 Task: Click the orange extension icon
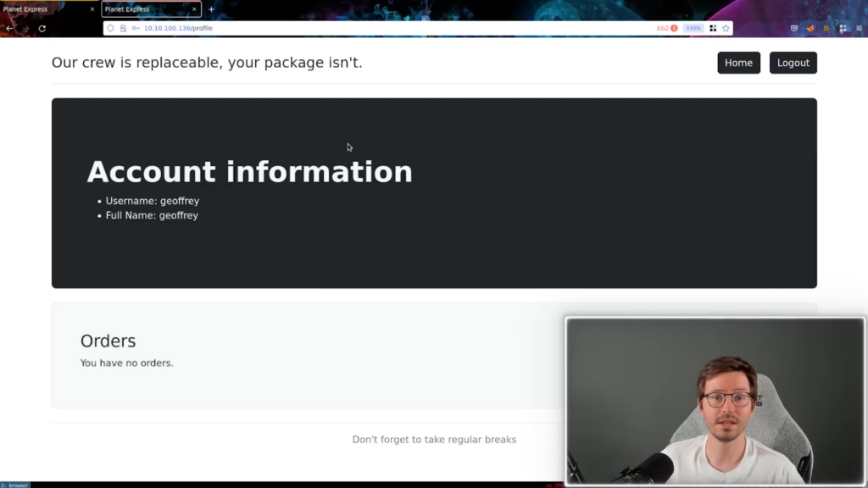(826, 28)
